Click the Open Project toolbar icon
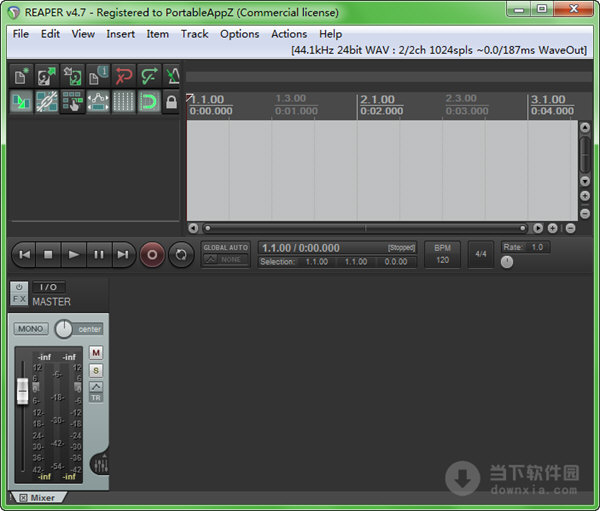The height and width of the screenshot is (511, 600). coord(47,76)
